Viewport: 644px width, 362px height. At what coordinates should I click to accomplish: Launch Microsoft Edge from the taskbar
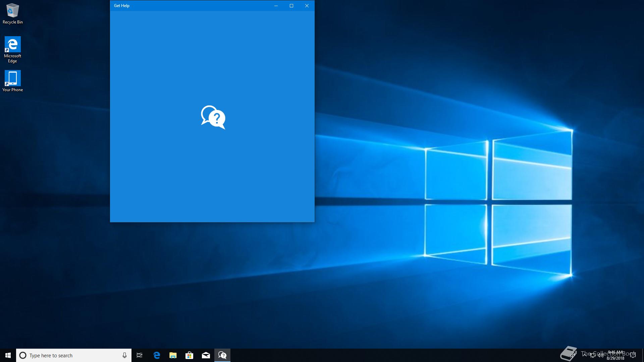[x=157, y=355]
